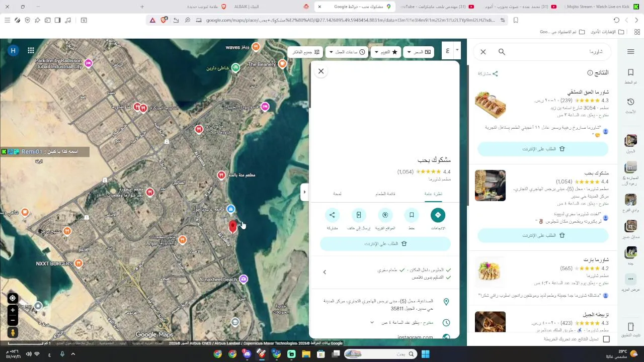Send place to phone إرسال إلى هاتف

point(359,215)
